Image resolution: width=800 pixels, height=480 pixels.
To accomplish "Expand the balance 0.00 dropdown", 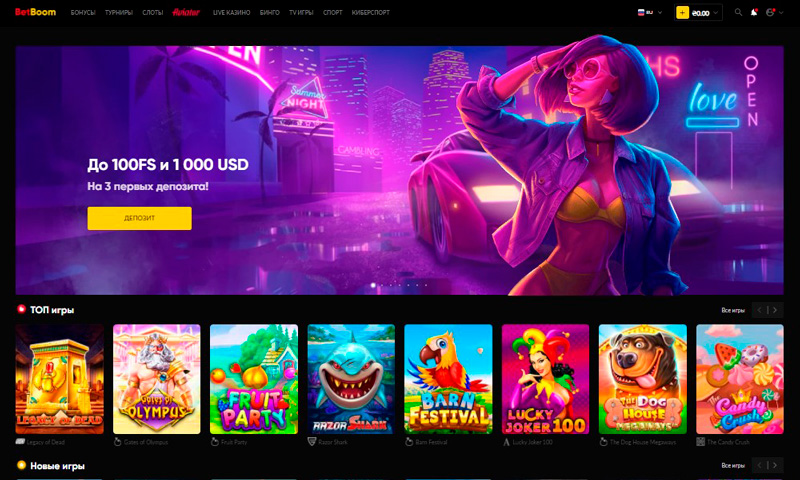I will (x=705, y=13).
